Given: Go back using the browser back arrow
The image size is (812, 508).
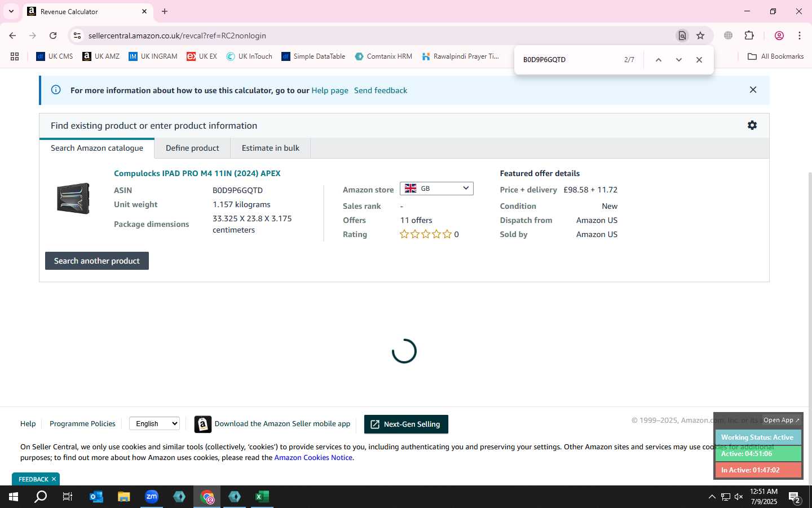Looking at the screenshot, I should (12, 36).
